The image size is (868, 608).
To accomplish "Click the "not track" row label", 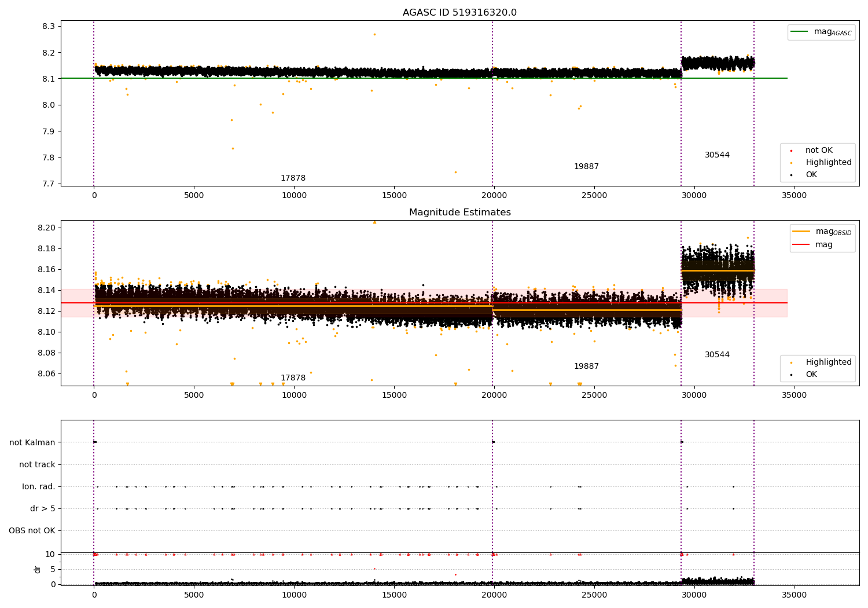I will pos(37,465).
